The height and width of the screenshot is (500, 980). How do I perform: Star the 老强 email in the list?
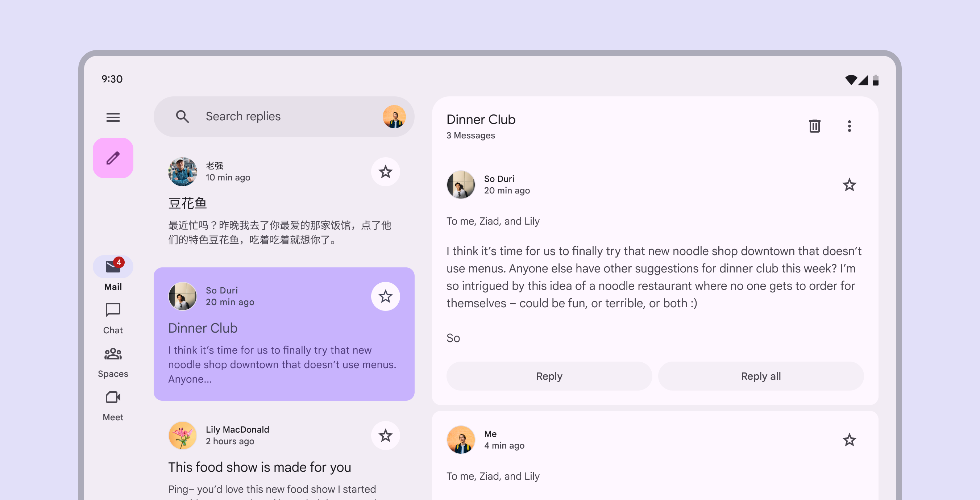pos(385,171)
